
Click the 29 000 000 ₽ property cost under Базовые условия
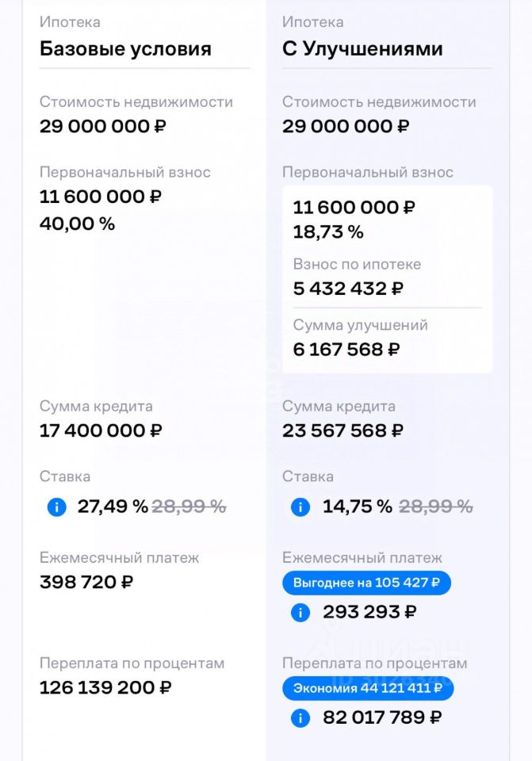(103, 126)
